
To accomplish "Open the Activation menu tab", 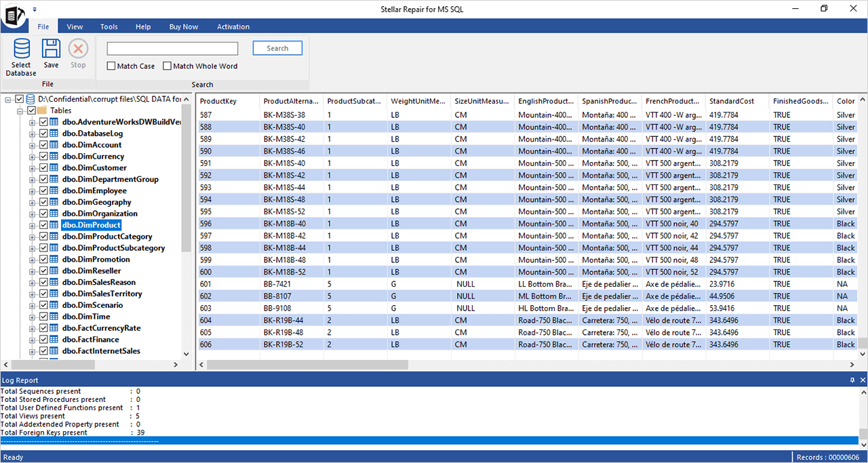I will coord(233,27).
